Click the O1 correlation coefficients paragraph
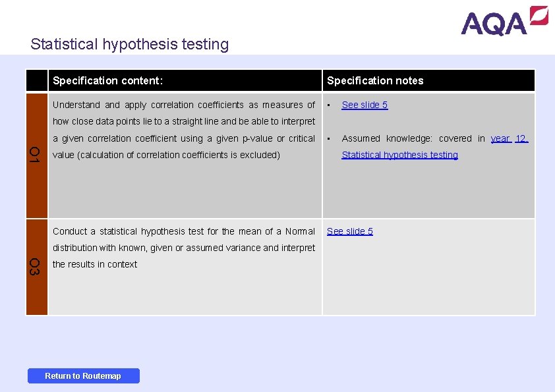Viewport: 555px width, 392px height. pyautogui.click(x=184, y=130)
